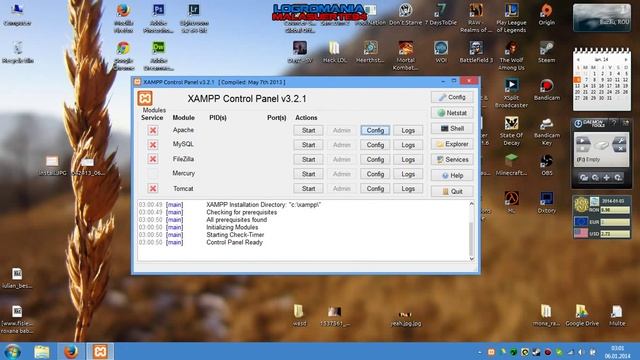Select the XSplit Broadcaster desktop icon
Screen dimensions: 640x360
pos(511,93)
